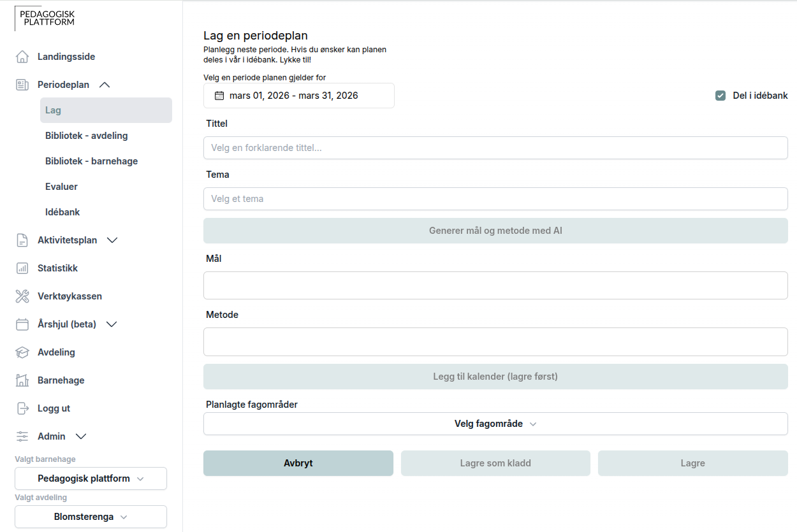Select Evaluer in the Periodeplan submenu
This screenshot has width=797, height=532.
pos(62,187)
